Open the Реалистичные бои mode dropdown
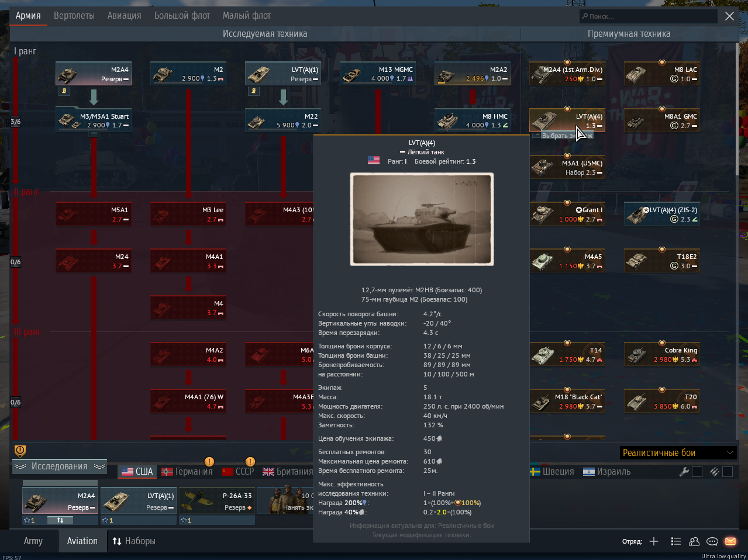 (678, 453)
